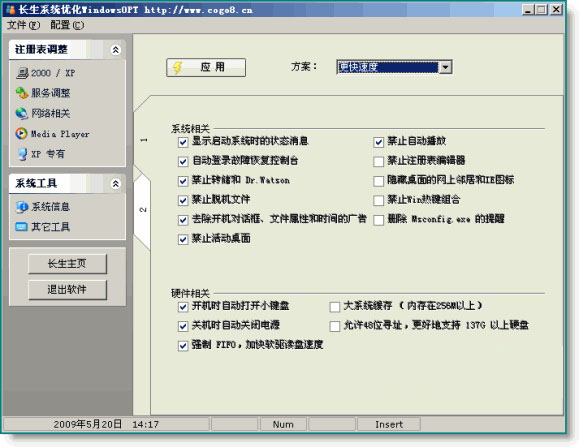Enable 隐藏桌面的网上邻居和IE图标

coord(378,181)
